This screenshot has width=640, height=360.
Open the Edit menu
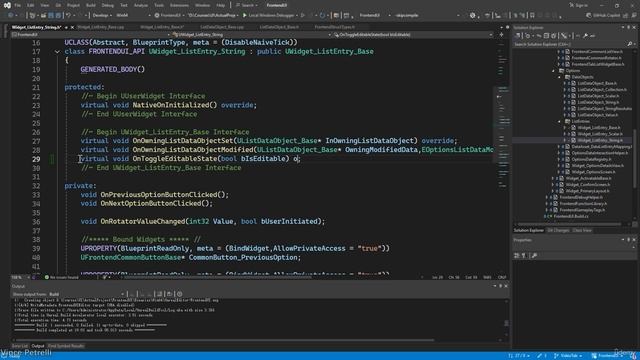click(31, 5)
